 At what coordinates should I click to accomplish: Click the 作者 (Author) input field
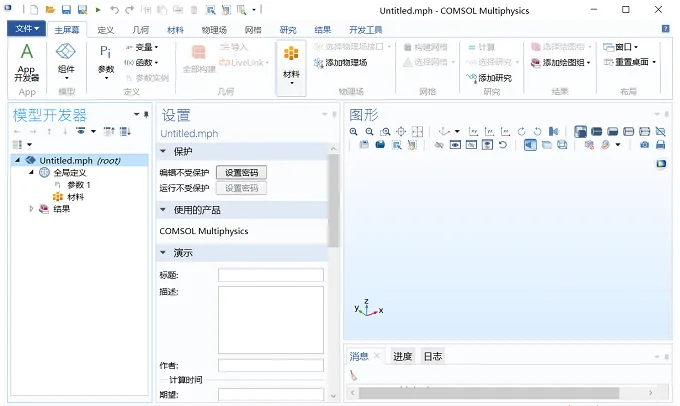(x=271, y=366)
